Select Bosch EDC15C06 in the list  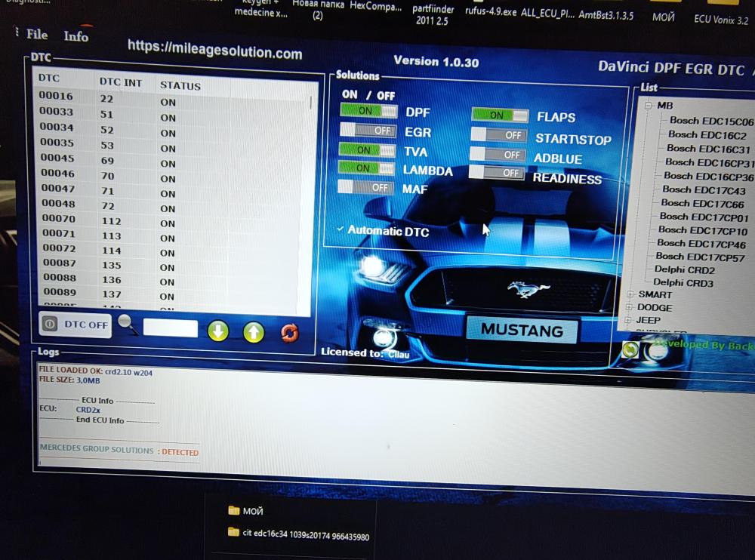712,121
